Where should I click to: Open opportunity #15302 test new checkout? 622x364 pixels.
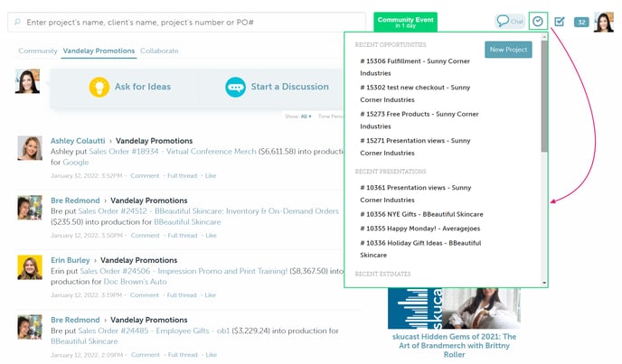(415, 94)
